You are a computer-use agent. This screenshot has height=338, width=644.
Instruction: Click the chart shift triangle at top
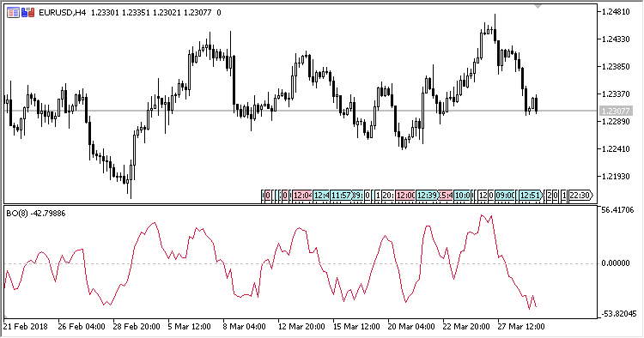pos(538,6)
